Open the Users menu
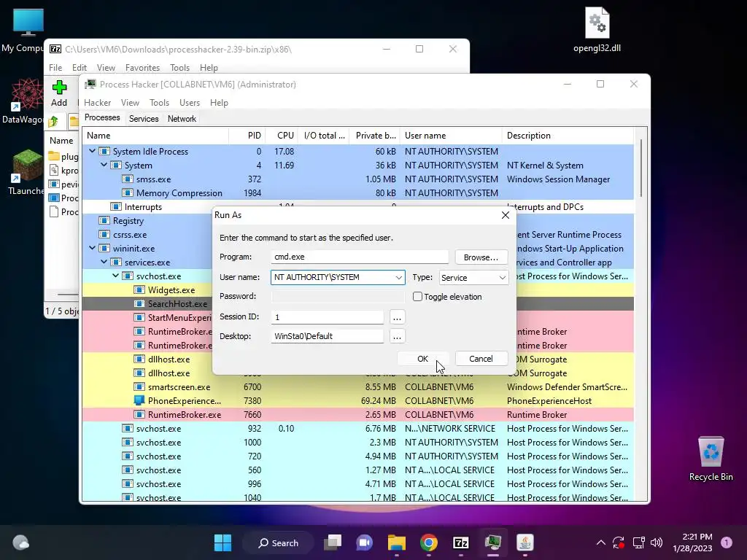 pos(190,103)
